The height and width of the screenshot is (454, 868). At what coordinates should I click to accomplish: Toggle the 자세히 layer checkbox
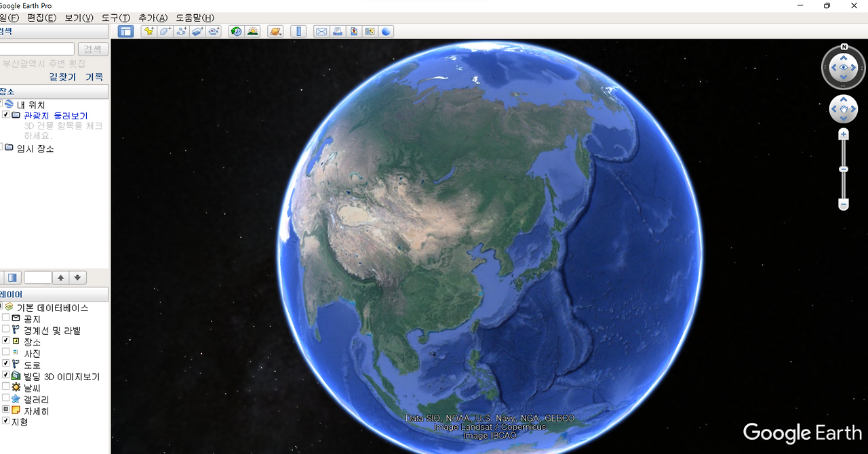pos(5,410)
